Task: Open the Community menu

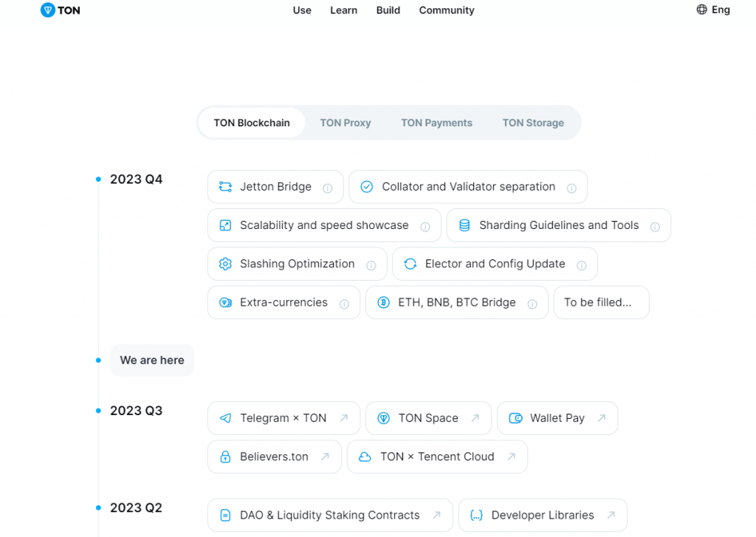Action: pyautogui.click(x=447, y=10)
